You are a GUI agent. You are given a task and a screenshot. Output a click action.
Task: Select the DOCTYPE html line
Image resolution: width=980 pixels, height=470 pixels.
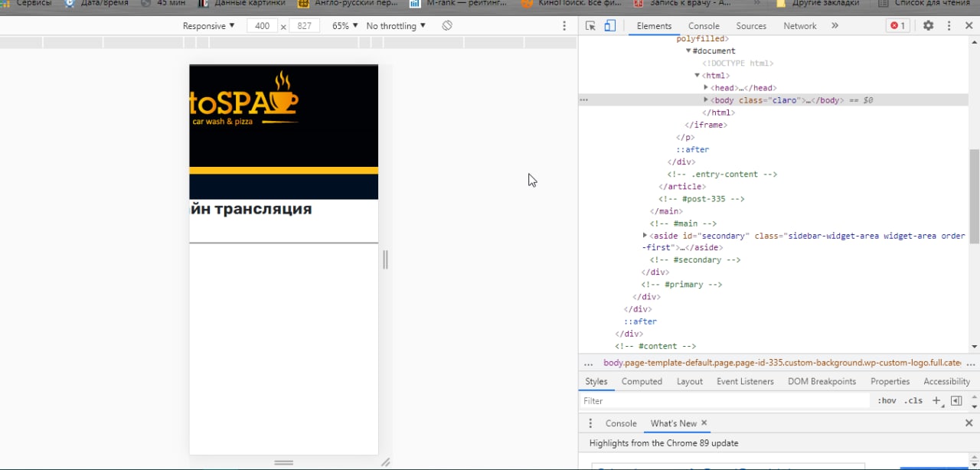coord(737,63)
